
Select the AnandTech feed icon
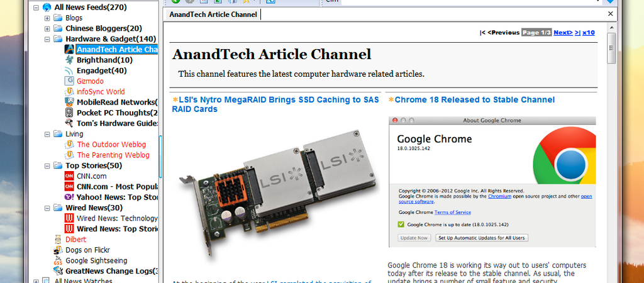(69, 50)
